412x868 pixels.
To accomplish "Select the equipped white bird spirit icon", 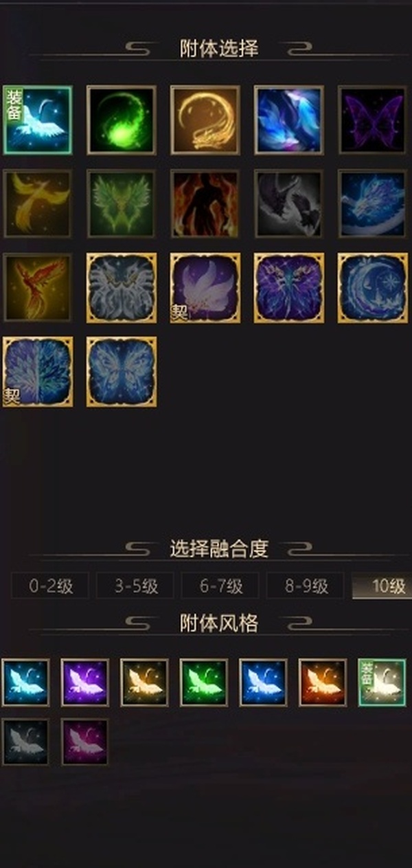I will click(38, 120).
